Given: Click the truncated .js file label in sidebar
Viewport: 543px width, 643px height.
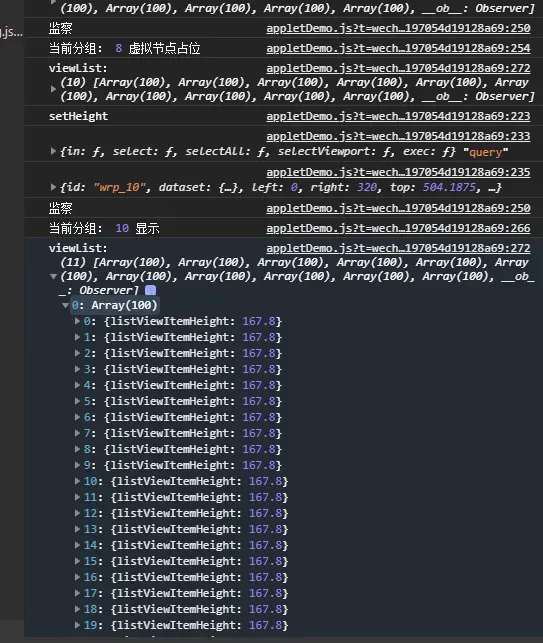Looking at the screenshot, I should click(x=11, y=32).
